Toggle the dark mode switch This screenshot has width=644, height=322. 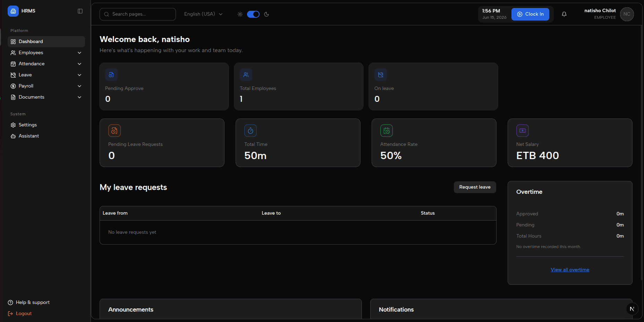point(253,14)
